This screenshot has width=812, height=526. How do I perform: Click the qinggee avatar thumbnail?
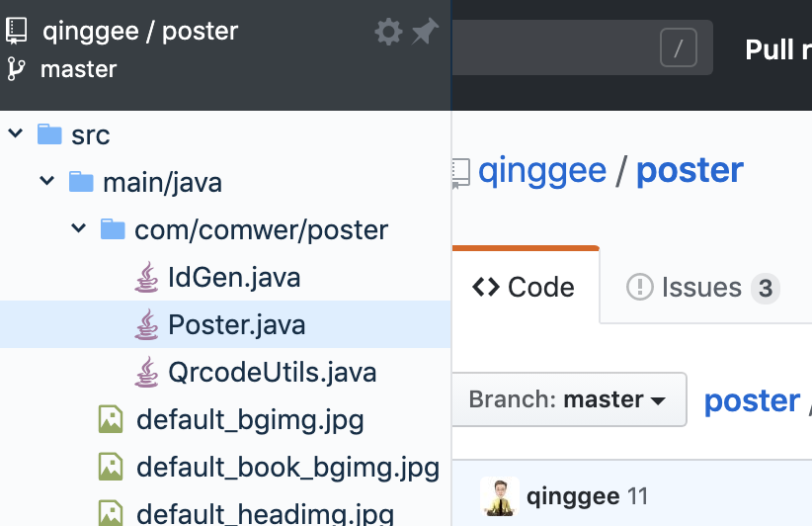tap(500, 496)
